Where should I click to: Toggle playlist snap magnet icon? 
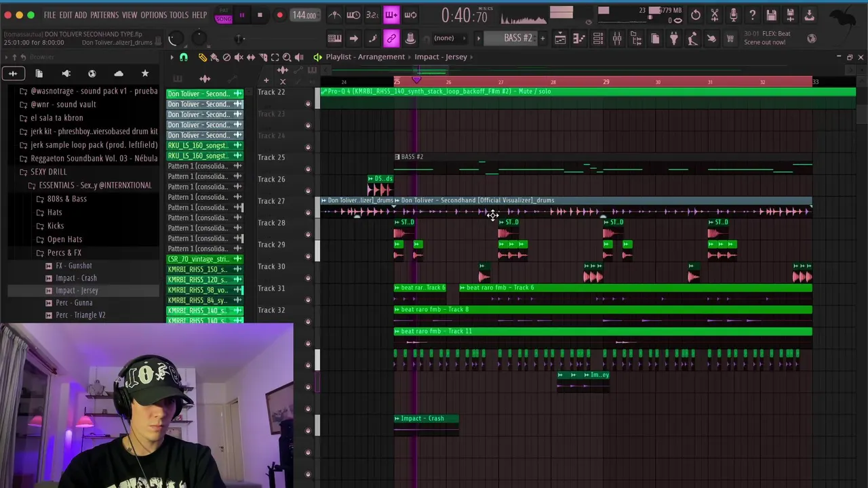pyautogui.click(x=183, y=58)
